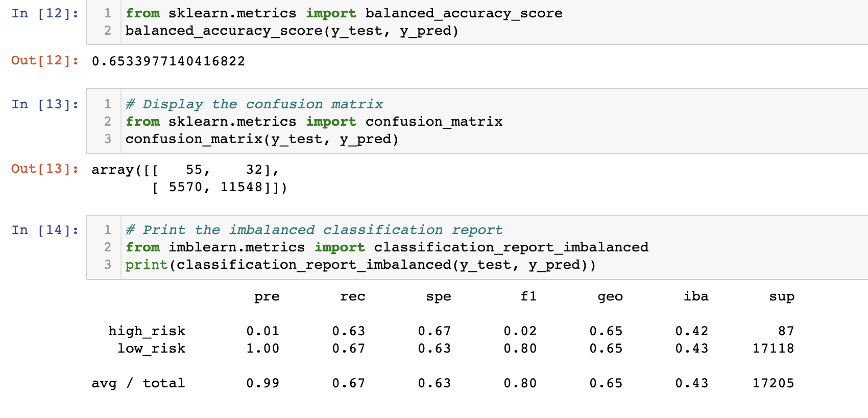Viewport: 868px width, 418px height.
Task: Click the low_risk row label
Action: tap(152, 349)
